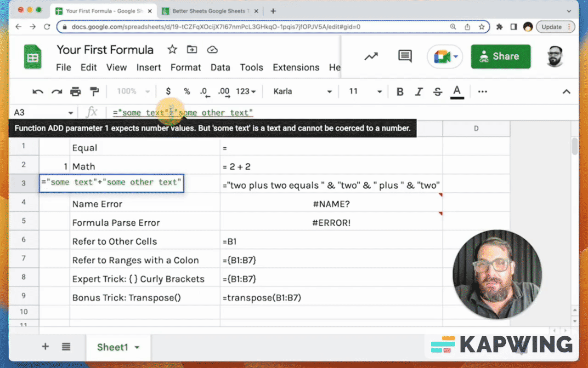Decrease decimal places button
The image size is (588, 368).
[205, 92]
